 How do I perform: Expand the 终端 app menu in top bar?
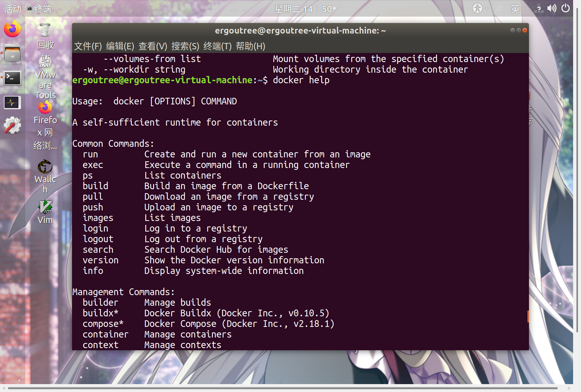42,9
